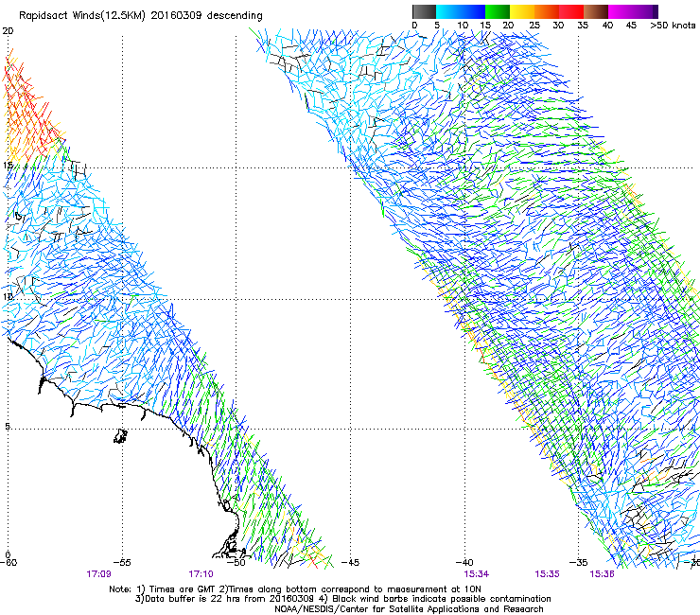Click the magenta 40-45 knots legend swatch
700x615 pixels.
[621, 11]
